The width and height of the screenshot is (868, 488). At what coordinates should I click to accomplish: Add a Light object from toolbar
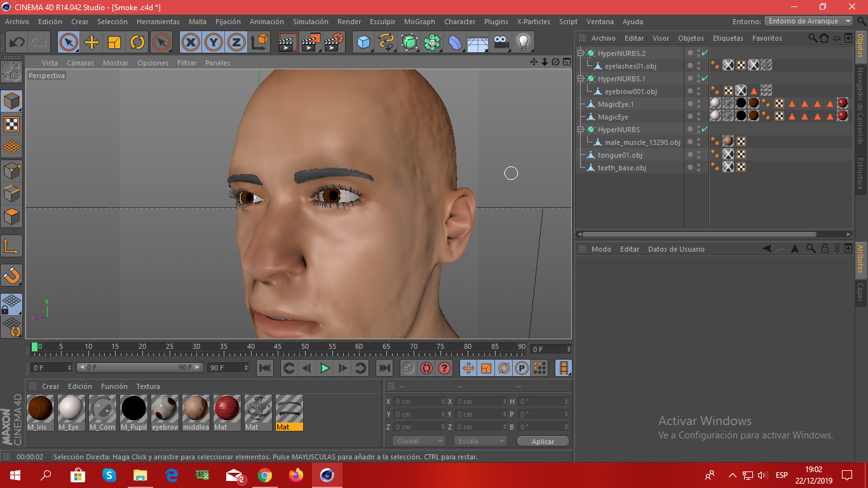coord(523,43)
